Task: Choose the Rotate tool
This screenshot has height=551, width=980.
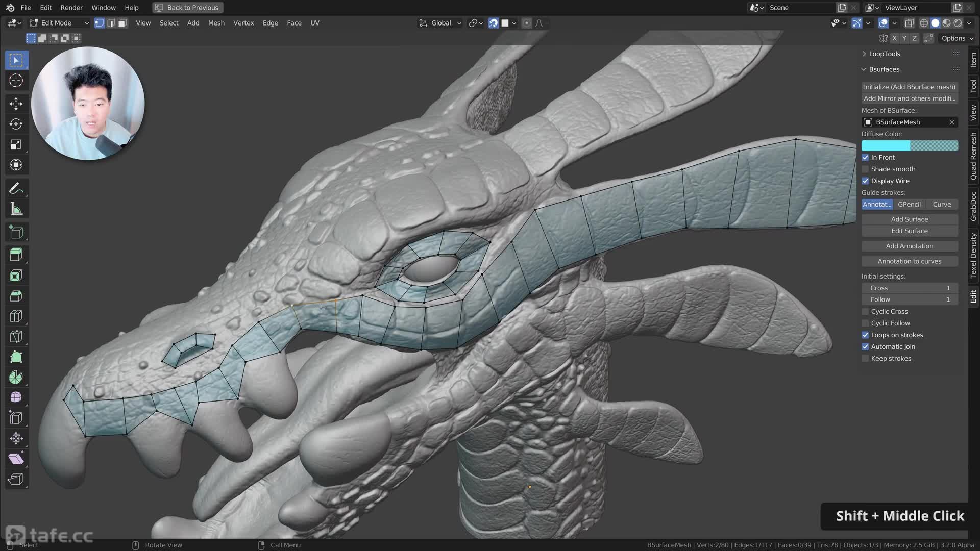Action: click(x=16, y=124)
